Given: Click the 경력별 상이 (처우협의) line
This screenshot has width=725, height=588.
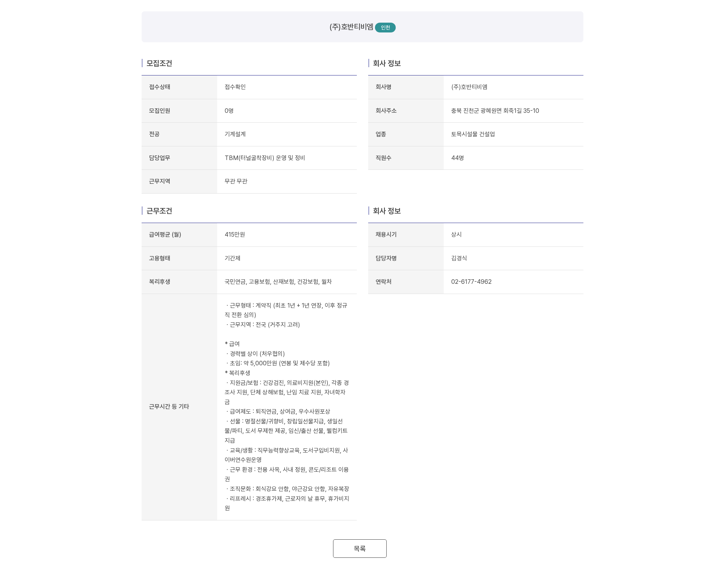Looking at the screenshot, I should pos(255,354).
